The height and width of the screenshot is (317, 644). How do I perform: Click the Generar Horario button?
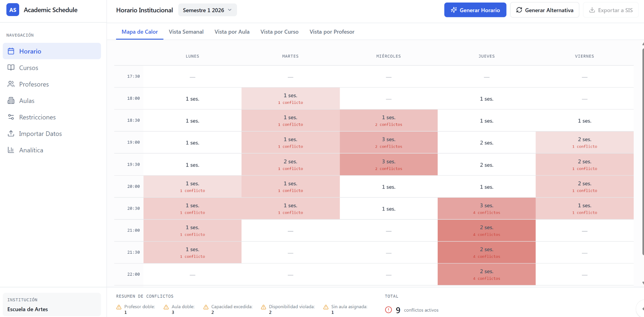tap(475, 10)
